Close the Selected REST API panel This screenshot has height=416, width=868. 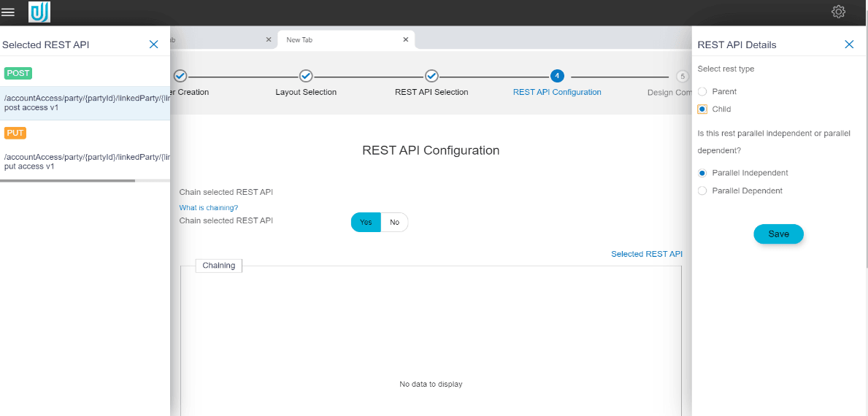153,45
